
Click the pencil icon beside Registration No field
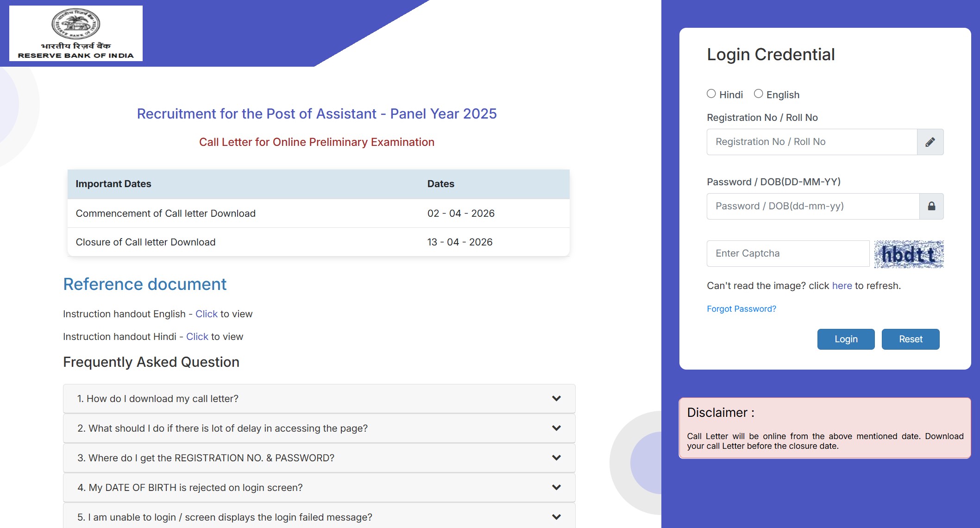931,142
